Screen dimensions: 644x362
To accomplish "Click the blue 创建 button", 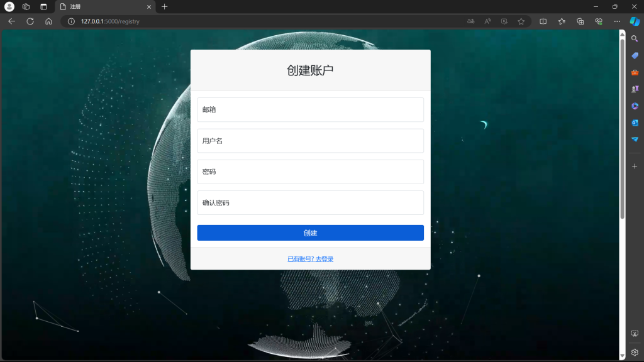I will click(x=310, y=233).
